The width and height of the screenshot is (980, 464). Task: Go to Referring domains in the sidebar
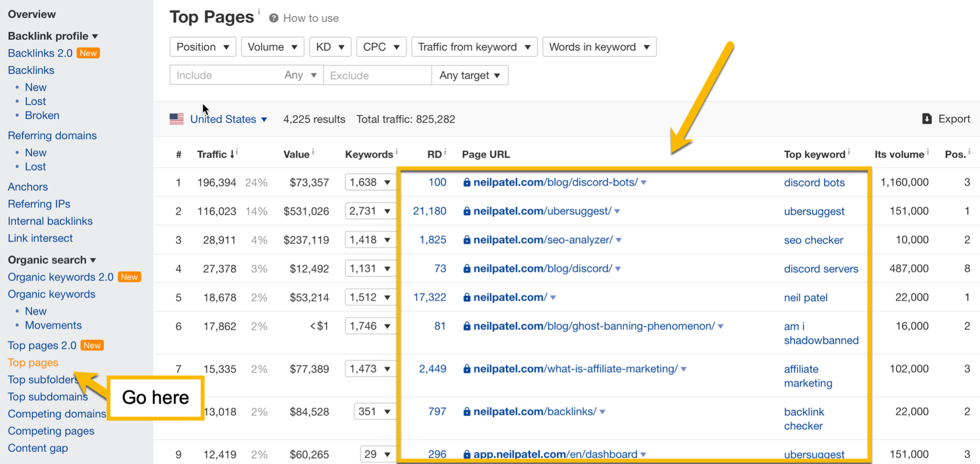52,135
